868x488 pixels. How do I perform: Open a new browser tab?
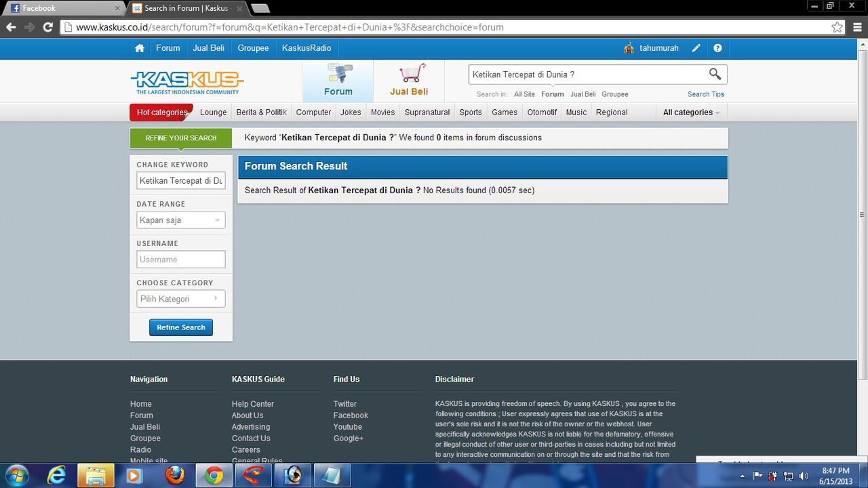[x=260, y=8]
